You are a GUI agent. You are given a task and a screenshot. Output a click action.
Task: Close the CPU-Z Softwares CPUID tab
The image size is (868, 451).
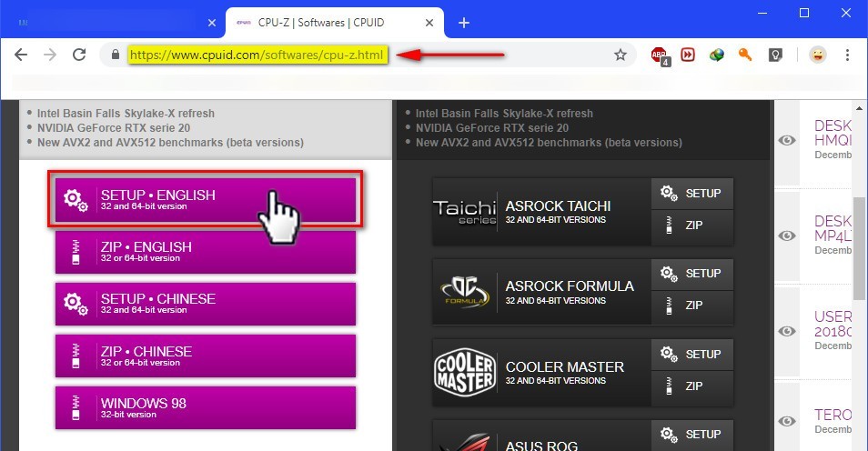point(429,23)
